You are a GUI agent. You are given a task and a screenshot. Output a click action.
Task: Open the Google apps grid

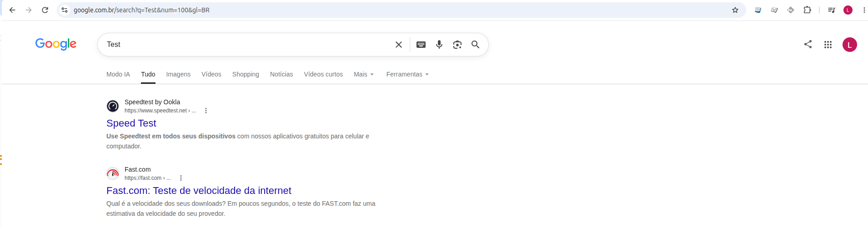[x=828, y=45]
